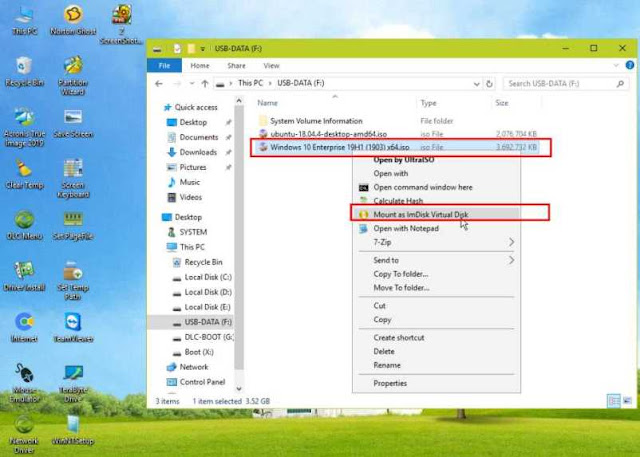Launch the TeraByte Drive desktop icon
Screen dimensions: 640x457
(x=73, y=383)
